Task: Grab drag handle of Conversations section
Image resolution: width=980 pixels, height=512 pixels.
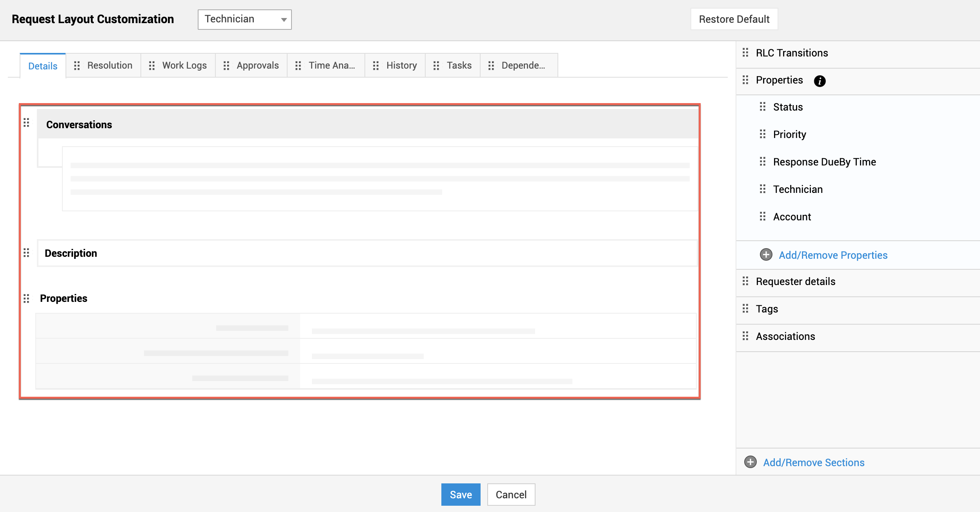Action: [x=26, y=123]
